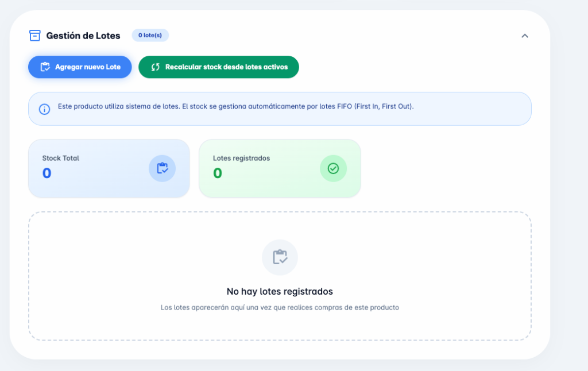Viewport: 588px width, 371px height.
Task: Click the 'Los lotes aparecerán aquí' description text
Action: [280, 308]
